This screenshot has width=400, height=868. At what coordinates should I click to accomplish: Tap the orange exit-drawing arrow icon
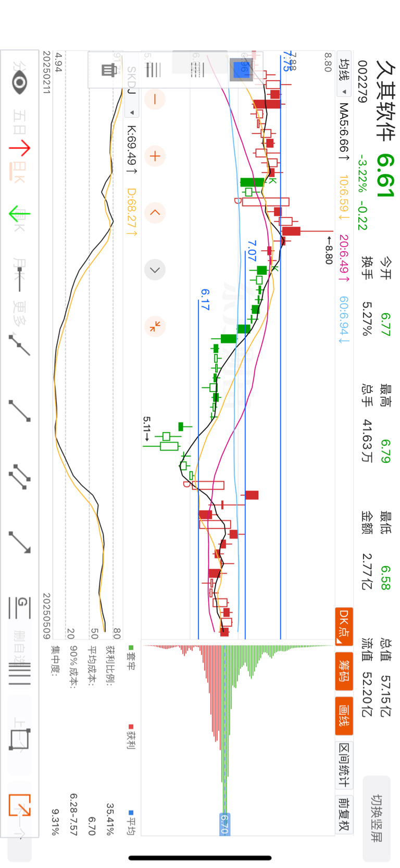click(x=19, y=805)
